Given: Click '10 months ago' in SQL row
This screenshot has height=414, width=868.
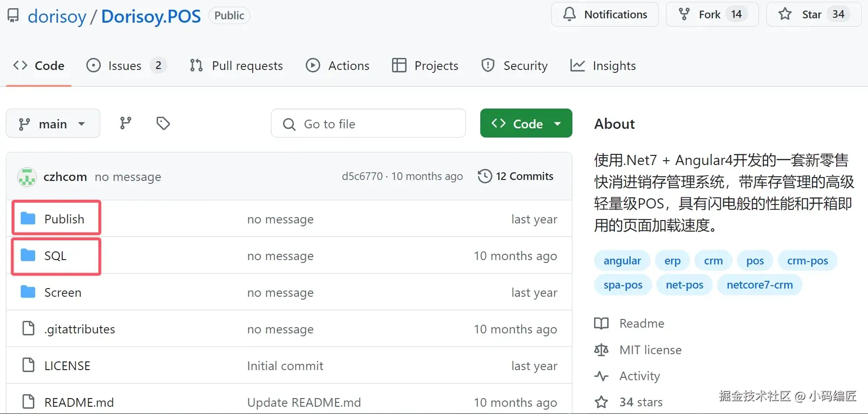Looking at the screenshot, I should coord(515,256).
